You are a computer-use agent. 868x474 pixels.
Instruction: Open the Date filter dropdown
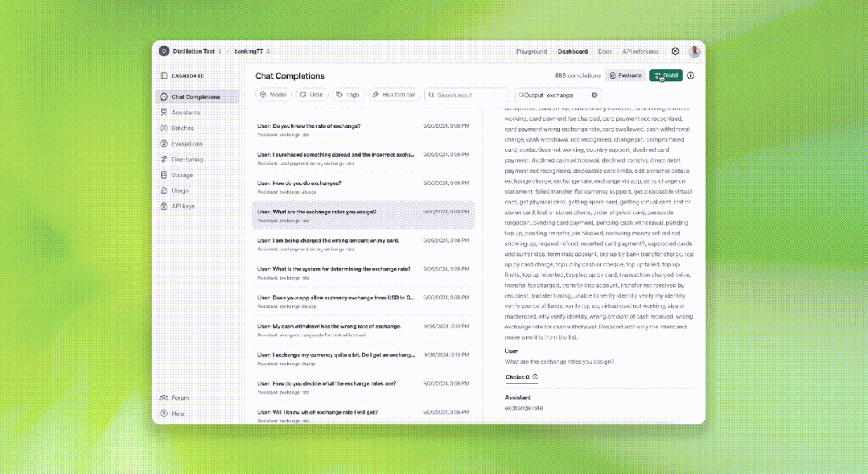(311, 95)
